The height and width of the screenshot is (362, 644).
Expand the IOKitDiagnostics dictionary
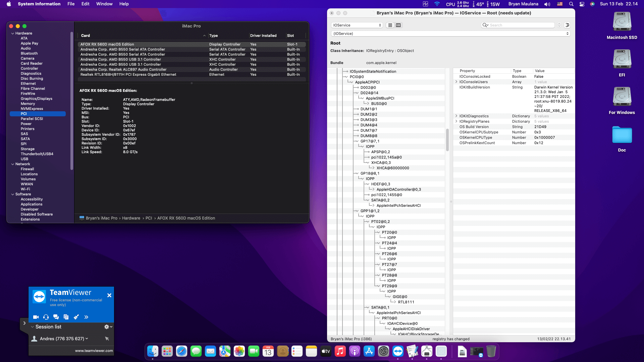[x=456, y=116]
